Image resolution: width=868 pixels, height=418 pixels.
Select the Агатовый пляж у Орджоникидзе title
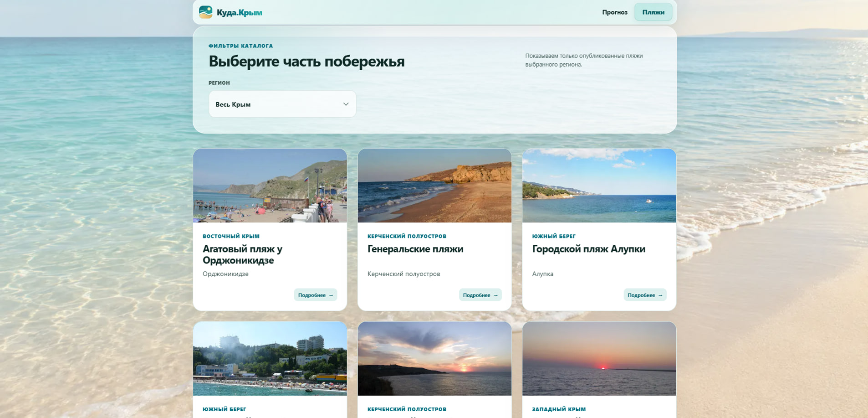(242, 254)
